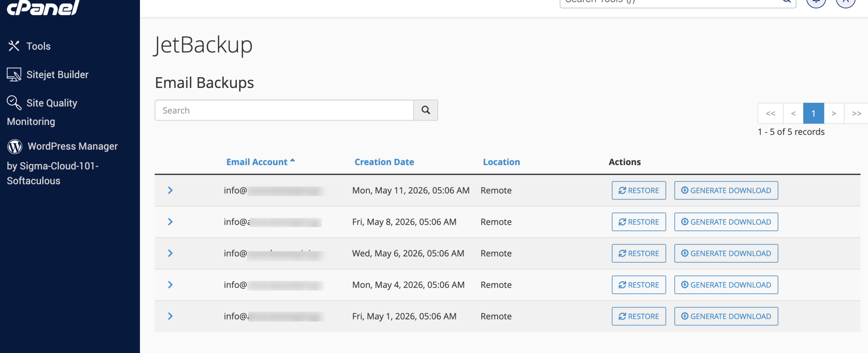This screenshot has width=868, height=353.
Task: Go to the next page of records
Action: (x=834, y=113)
